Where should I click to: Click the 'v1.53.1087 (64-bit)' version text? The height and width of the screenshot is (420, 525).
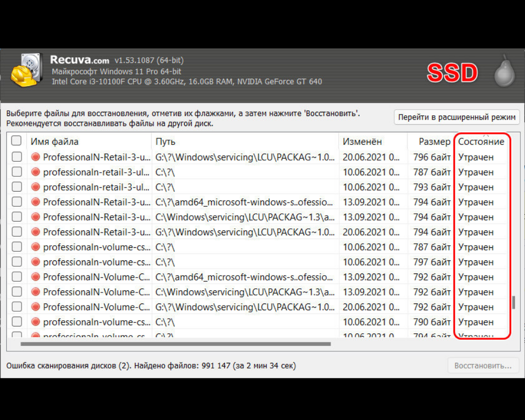149,60
